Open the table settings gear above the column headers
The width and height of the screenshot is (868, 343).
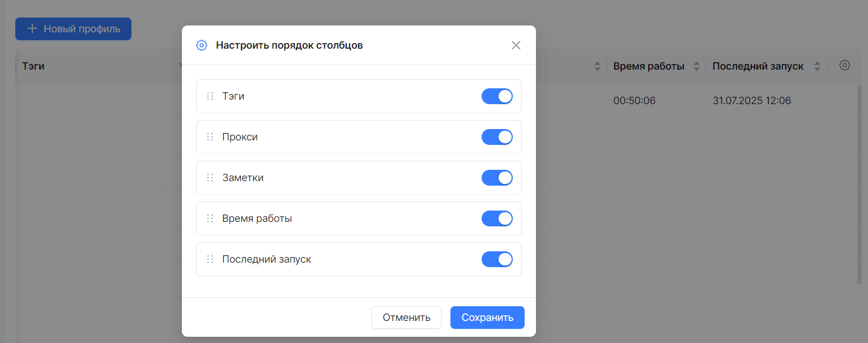[x=845, y=66]
